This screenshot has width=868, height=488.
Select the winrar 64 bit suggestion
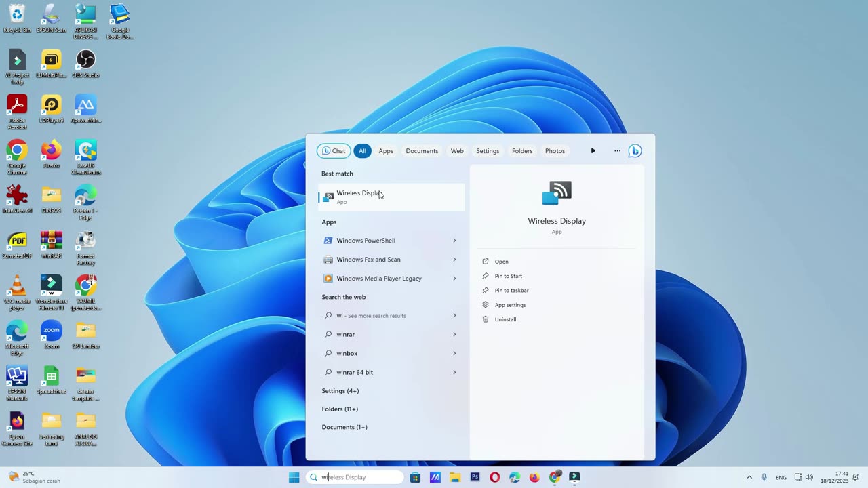pyautogui.click(x=391, y=373)
